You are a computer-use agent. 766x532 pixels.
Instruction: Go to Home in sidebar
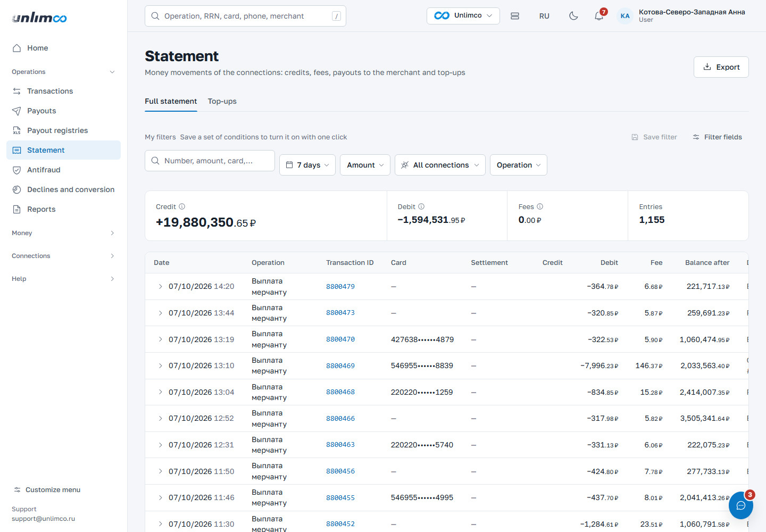[63, 48]
